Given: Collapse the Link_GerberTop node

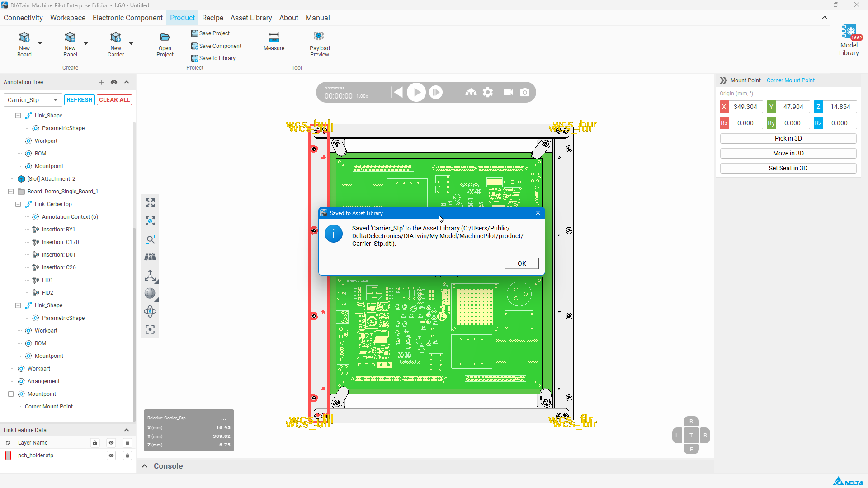Looking at the screenshot, I should [18, 204].
